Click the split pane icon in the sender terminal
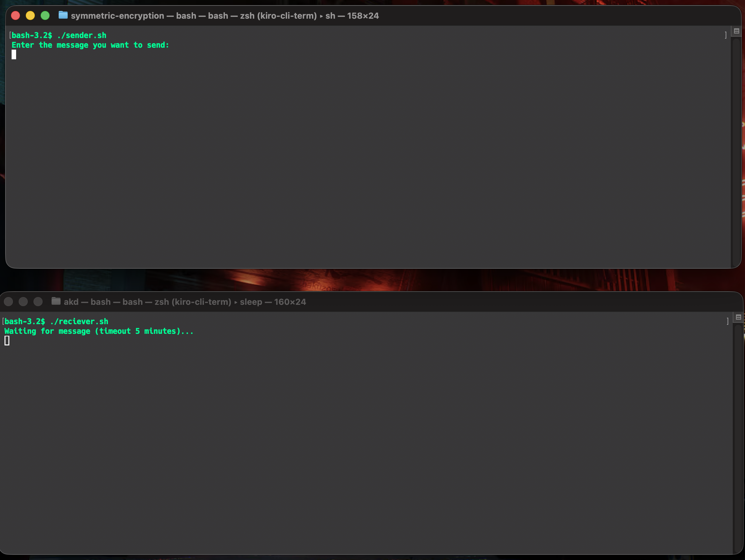 736,31
